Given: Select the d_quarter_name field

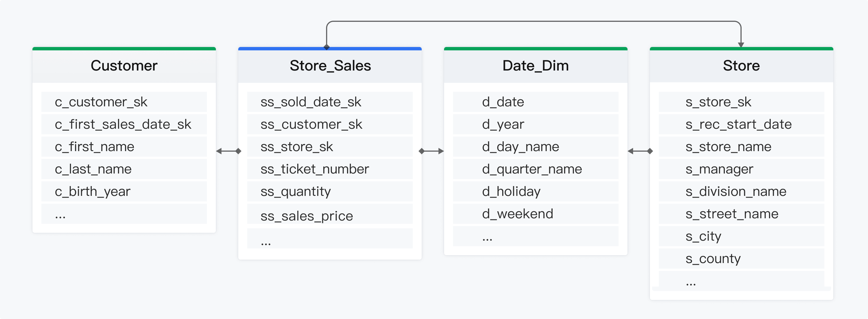Looking at the screenshot, I should 536,169.
